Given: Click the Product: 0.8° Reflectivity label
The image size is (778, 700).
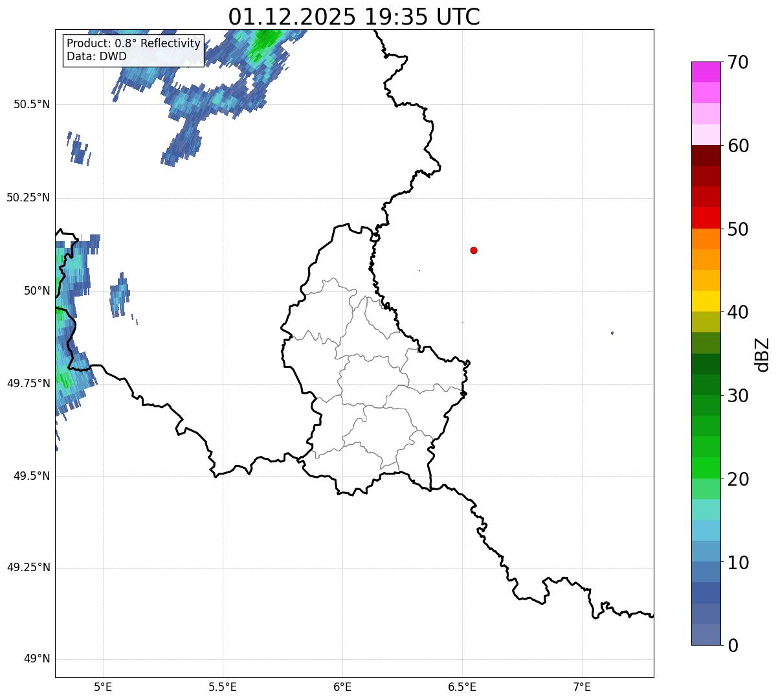Looking at the screenshot, I should [133, 44].
